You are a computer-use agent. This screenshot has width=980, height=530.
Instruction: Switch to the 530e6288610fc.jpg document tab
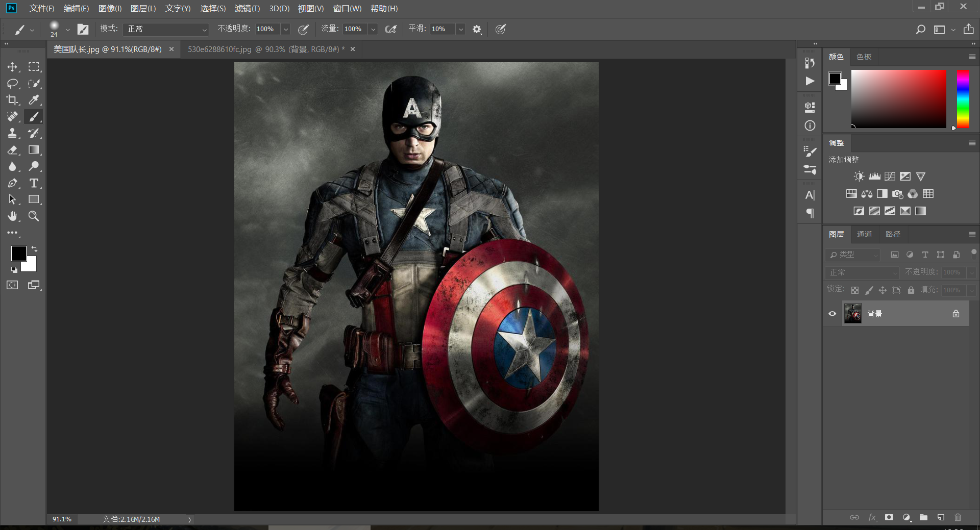point(266,49)
